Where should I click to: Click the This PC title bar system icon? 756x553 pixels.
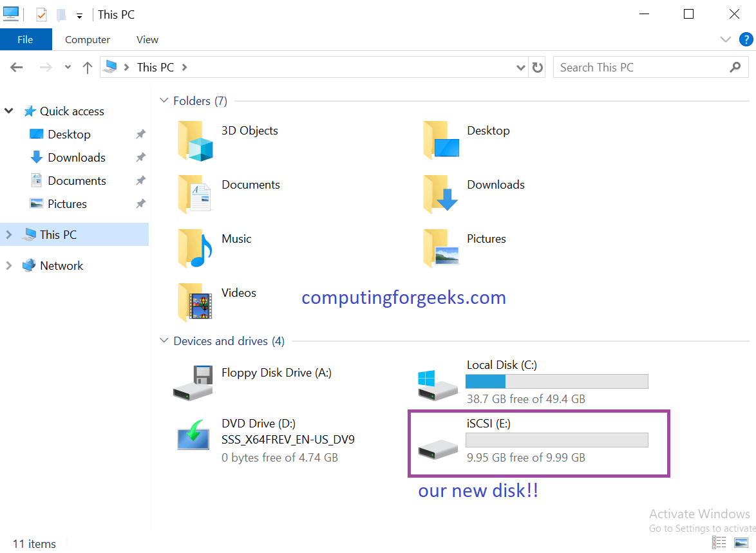point(10,14)
